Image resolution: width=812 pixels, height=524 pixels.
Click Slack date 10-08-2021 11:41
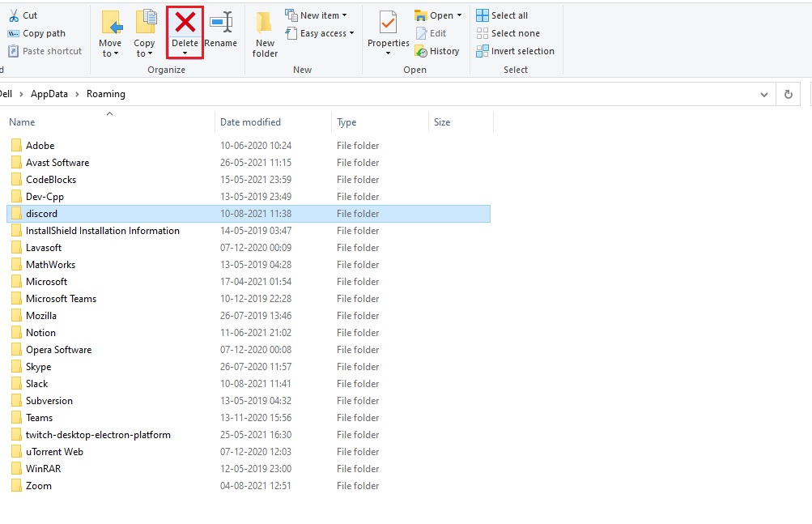tap(256, 384)
